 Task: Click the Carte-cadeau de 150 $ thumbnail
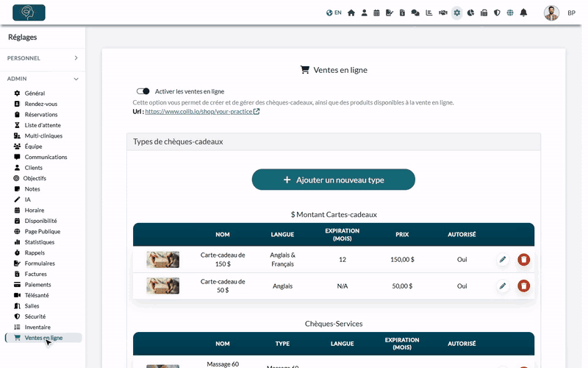162,260
